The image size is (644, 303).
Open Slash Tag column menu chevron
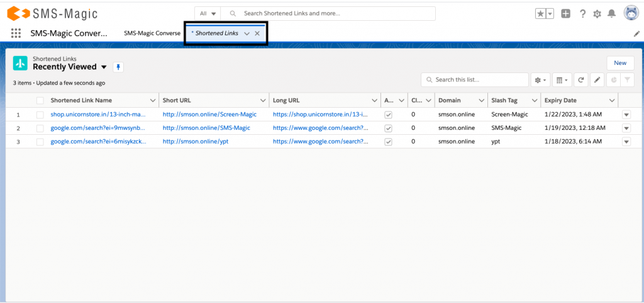click(x=535, y=101)
